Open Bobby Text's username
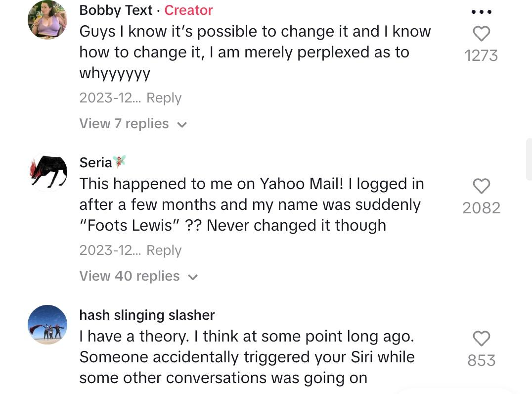This screenshot has height=394, width=532. pos(116,10)
